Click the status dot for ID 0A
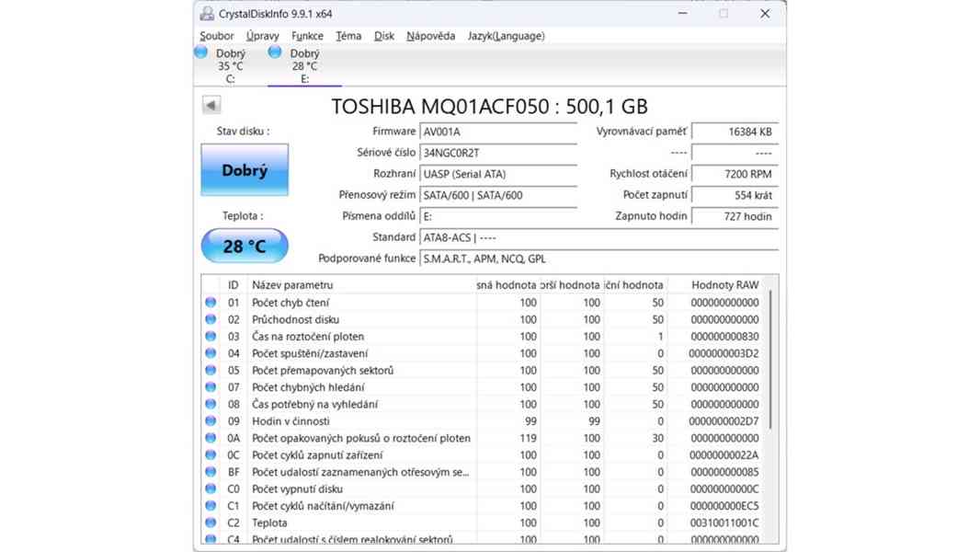980x552 pixels. [x=211, y=438]
